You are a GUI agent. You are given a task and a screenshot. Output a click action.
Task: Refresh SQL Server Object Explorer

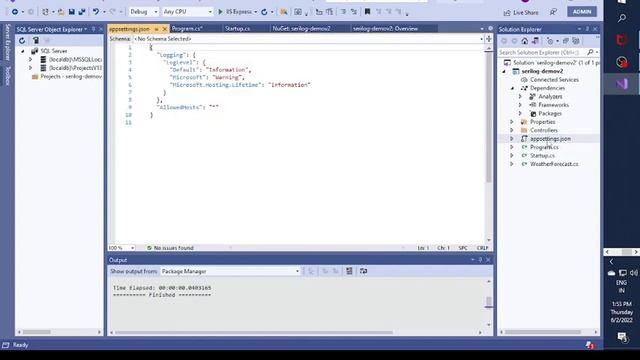pos(22,40)
